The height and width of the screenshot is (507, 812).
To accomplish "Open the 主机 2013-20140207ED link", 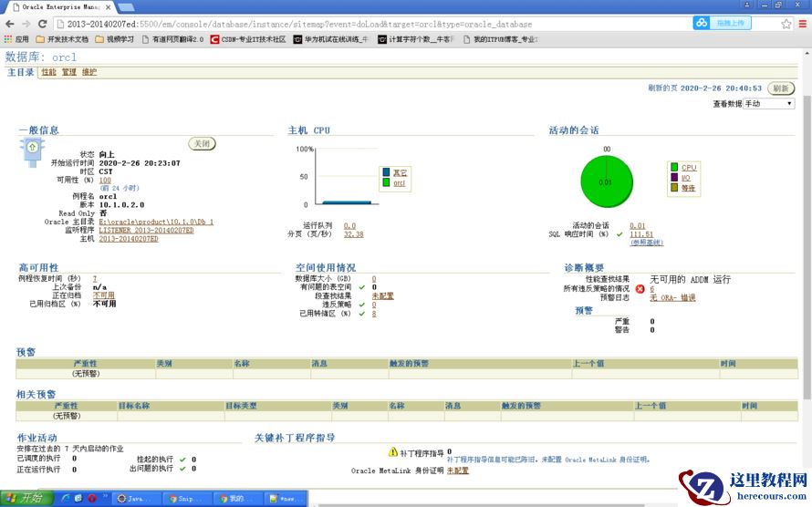I will pyautogui.click(x=129, y=239).
